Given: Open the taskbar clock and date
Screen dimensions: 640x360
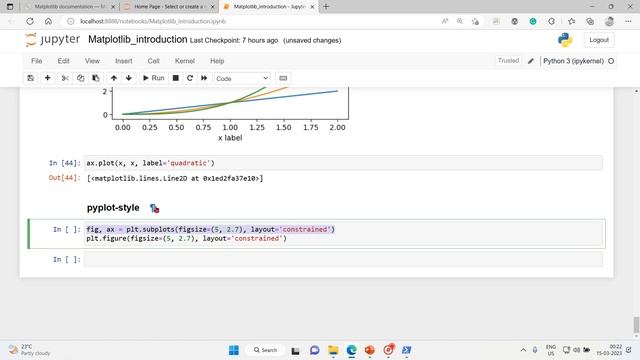Looking at the screenshot, I should click(x=609, y=350).
